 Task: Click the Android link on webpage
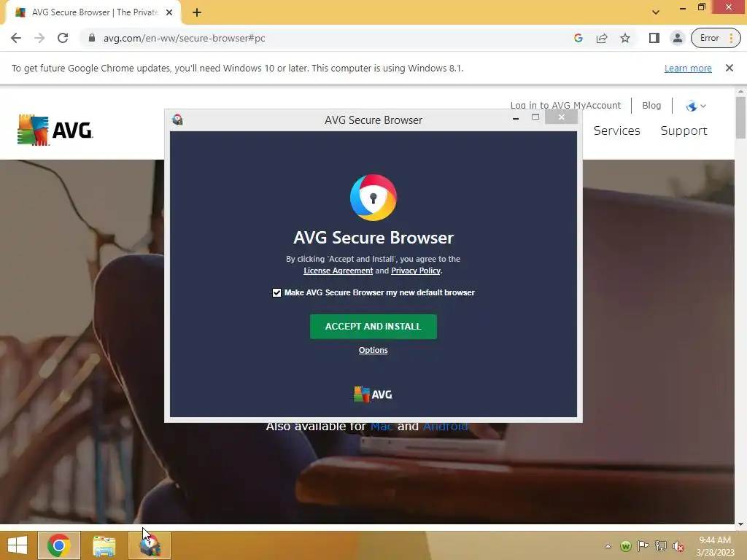click(445, 426)
